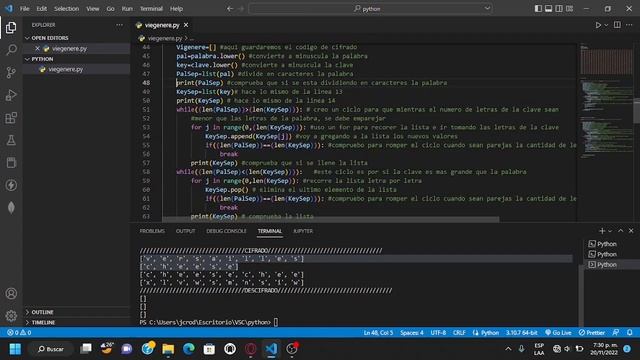
Task: Open notifications bell in status bar
Action: tap(630, 333)
